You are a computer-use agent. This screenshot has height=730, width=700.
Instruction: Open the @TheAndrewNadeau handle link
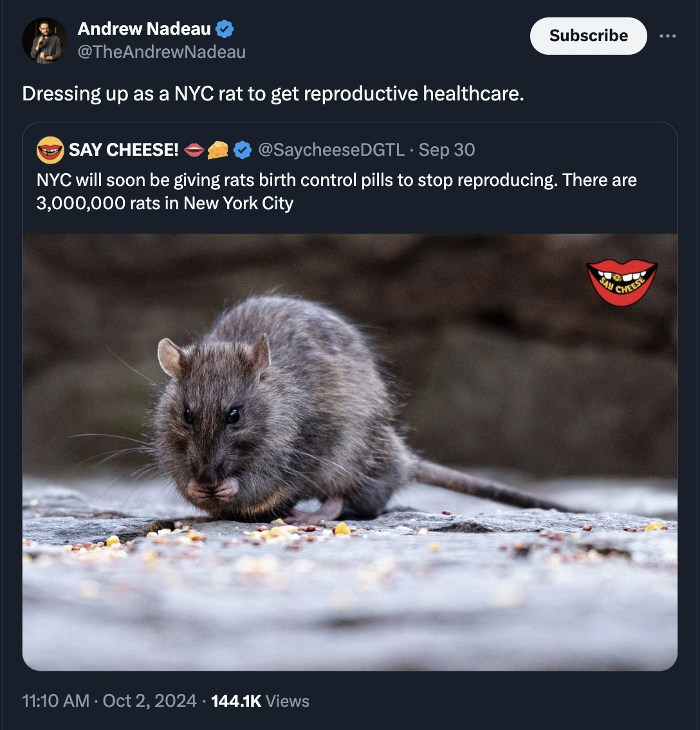pos(161,52)
